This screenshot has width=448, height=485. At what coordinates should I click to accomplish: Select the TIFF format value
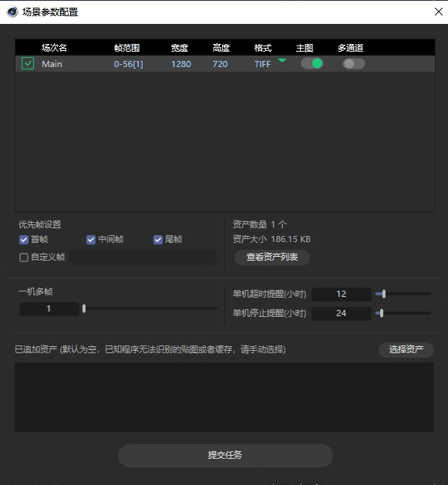point(262,64)
